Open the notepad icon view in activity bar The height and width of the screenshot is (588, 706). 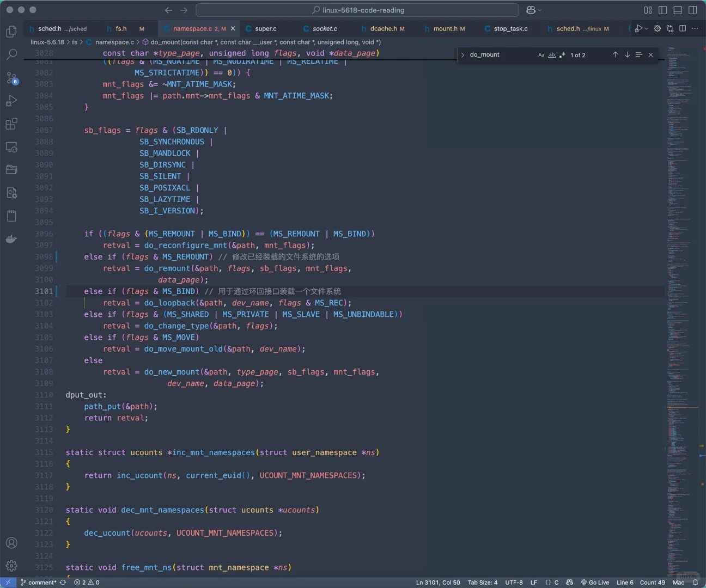pos(11,216)
